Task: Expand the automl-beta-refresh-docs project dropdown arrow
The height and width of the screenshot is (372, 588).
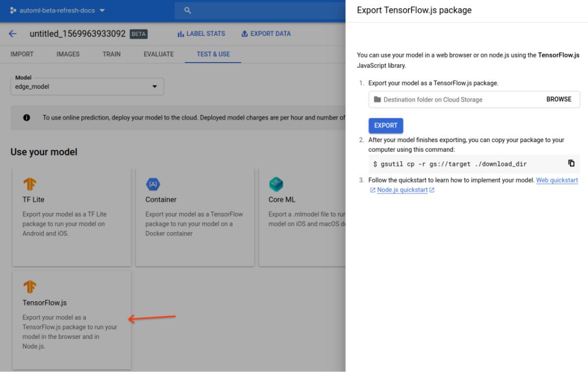Action: [x=102, y=10]
